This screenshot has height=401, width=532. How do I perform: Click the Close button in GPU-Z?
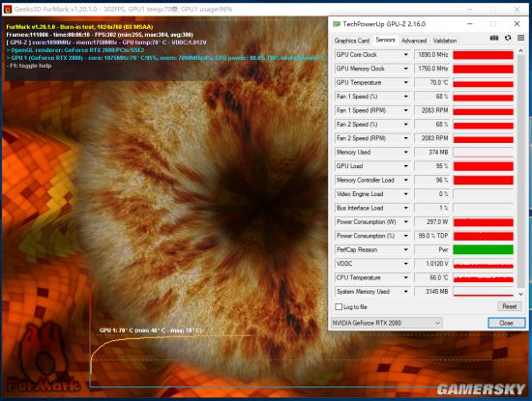[507, 323]
